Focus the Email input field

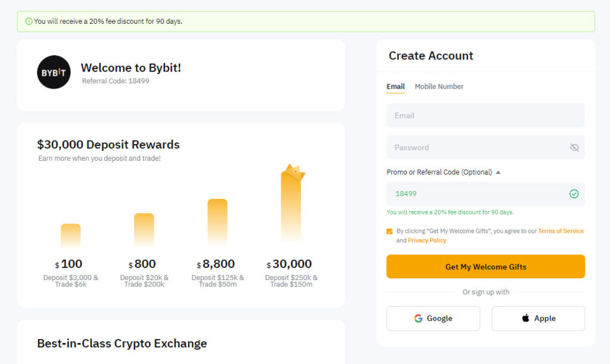[x=485, y=116]
